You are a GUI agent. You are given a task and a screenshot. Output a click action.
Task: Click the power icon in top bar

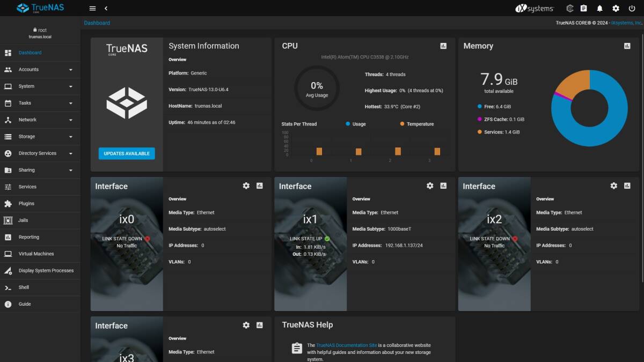[631, 9]
